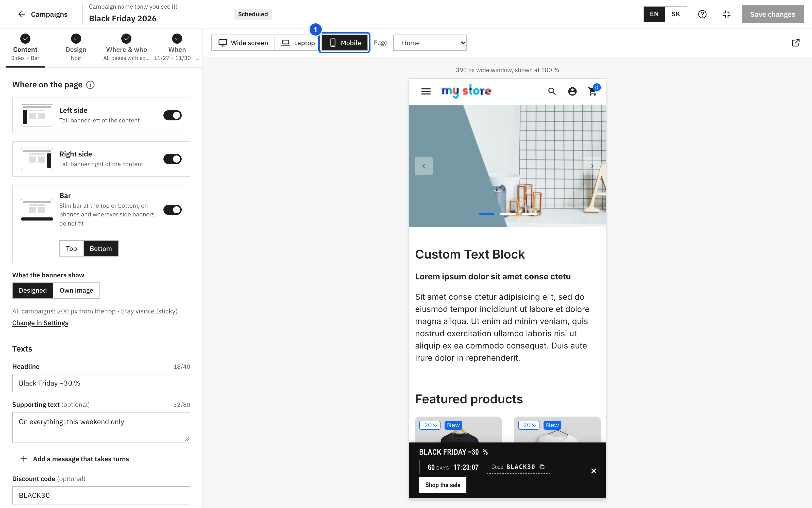Open the store's hamburger menu
The width and height of the screenshot is (812, 508).
pyautogui.click(x=426, y=91)
